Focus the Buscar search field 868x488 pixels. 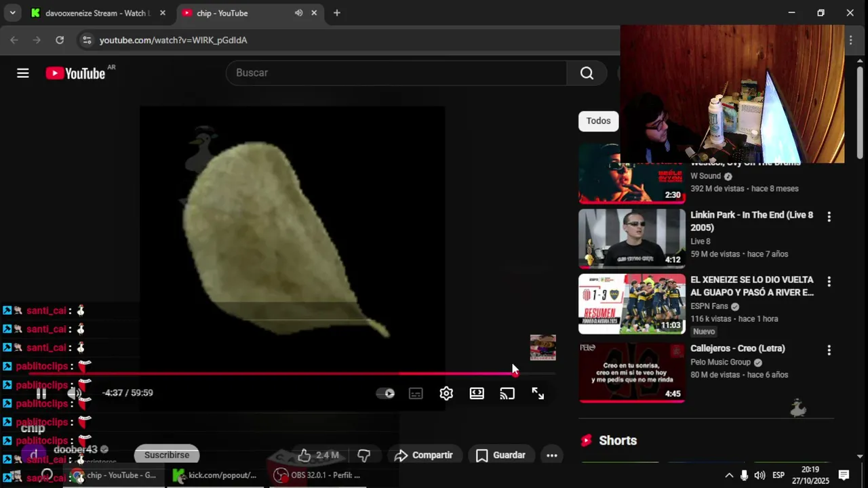396,73
